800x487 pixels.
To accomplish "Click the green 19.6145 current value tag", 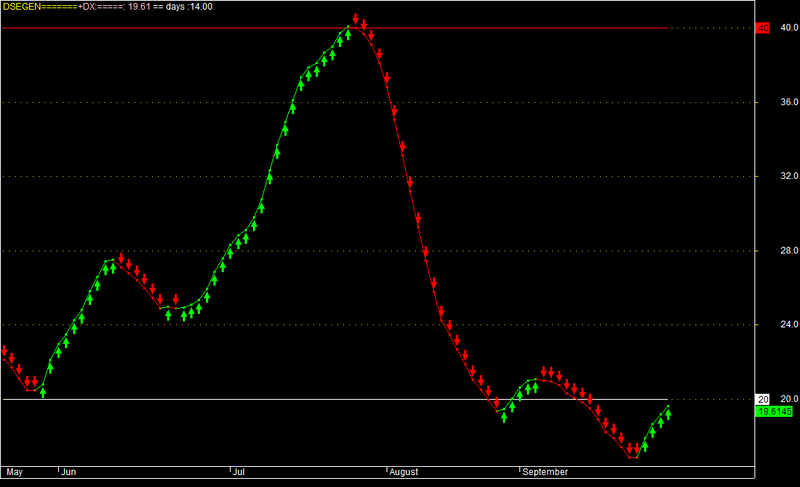I will (x=774, y=412).
